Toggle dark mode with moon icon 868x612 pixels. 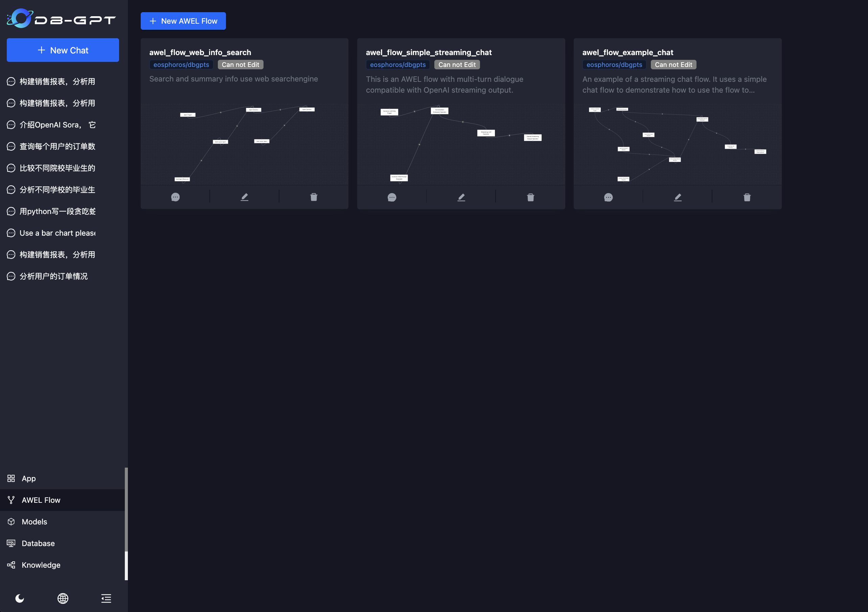20,598
